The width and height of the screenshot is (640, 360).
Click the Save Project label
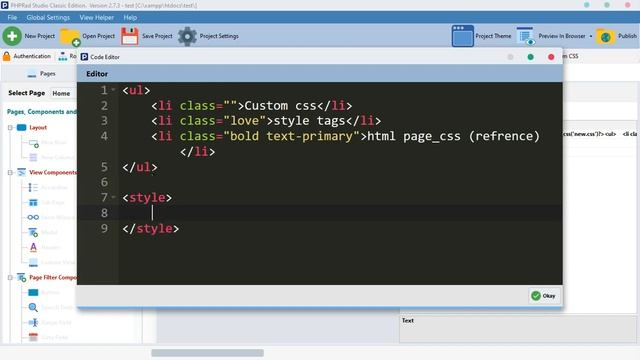pos(157,36)
